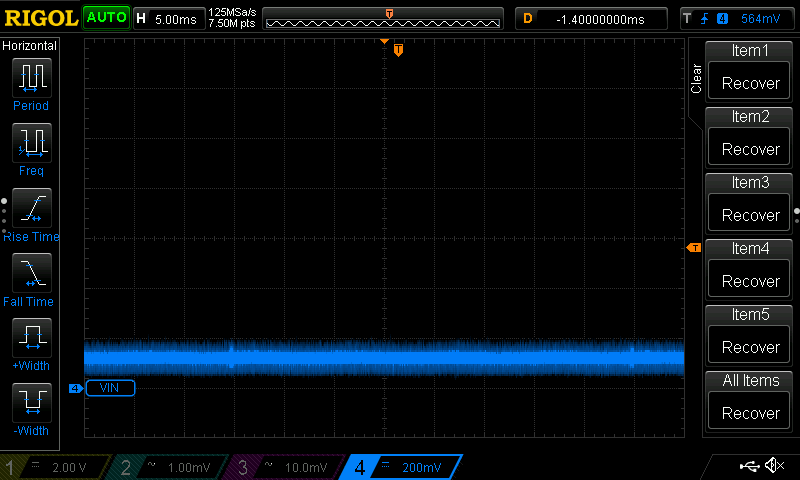The image size is (800, 480).
Task: Click the 7.50M pts memory depth readout
Action: [232, 23]
